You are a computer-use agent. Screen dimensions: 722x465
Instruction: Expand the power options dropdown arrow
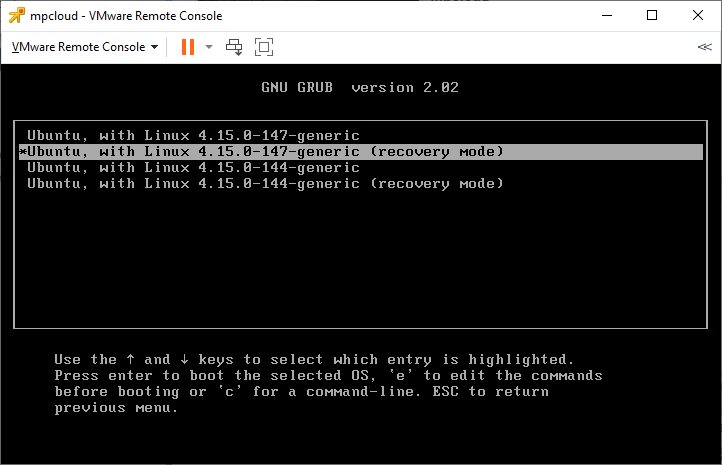209,47
